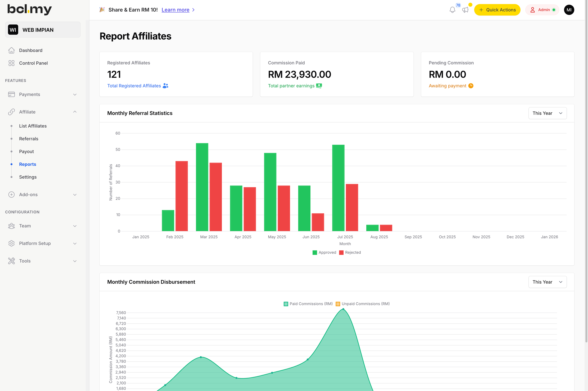Click the May 2025 green Approved bar
588x391 pixels.
[x=270, y=192]
